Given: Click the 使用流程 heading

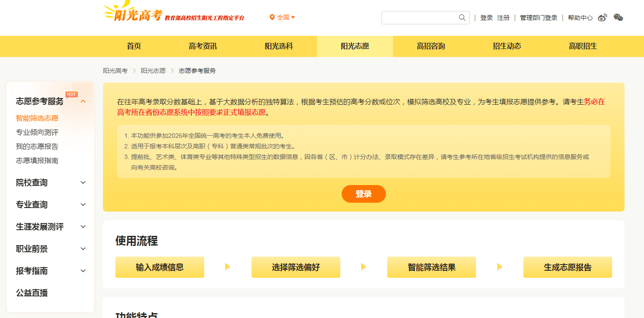Looking at the screenshot, I should (137, 241).
